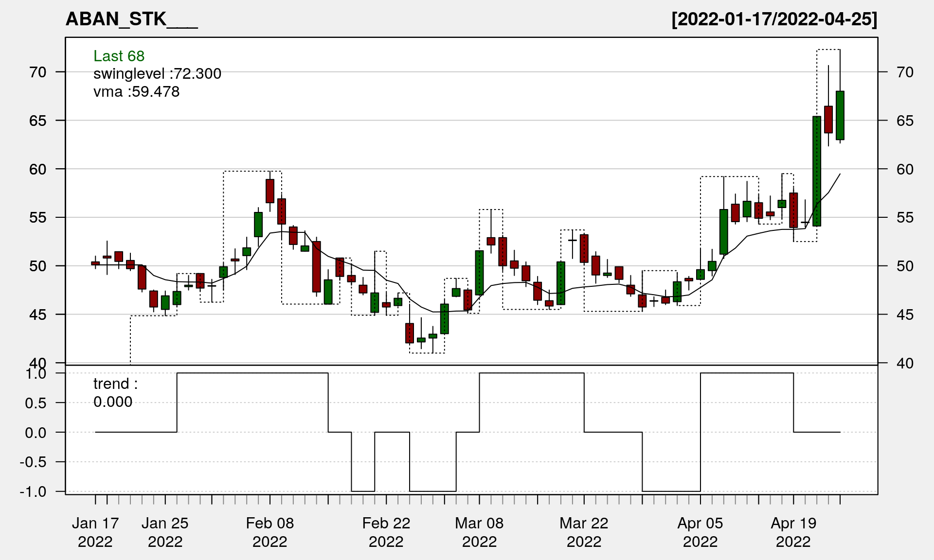
Task: Click the trend panel 1.0 axis label
Action: point(36,373)
